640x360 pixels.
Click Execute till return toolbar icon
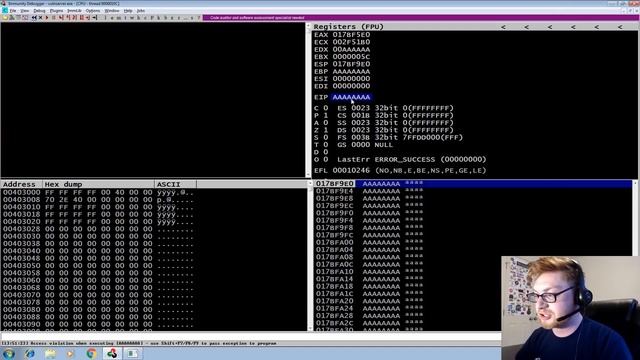click(88, 18)
